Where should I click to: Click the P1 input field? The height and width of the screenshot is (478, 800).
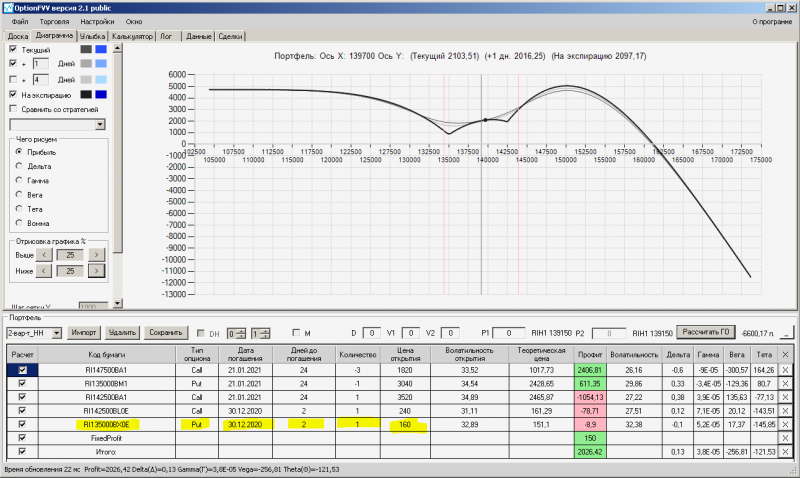click(509, 333)
